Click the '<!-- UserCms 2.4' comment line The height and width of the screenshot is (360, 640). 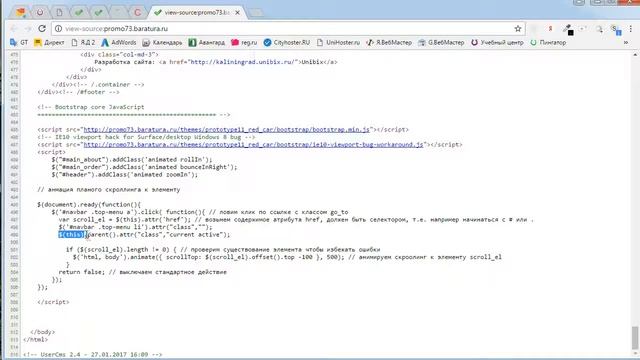(92, 354)
